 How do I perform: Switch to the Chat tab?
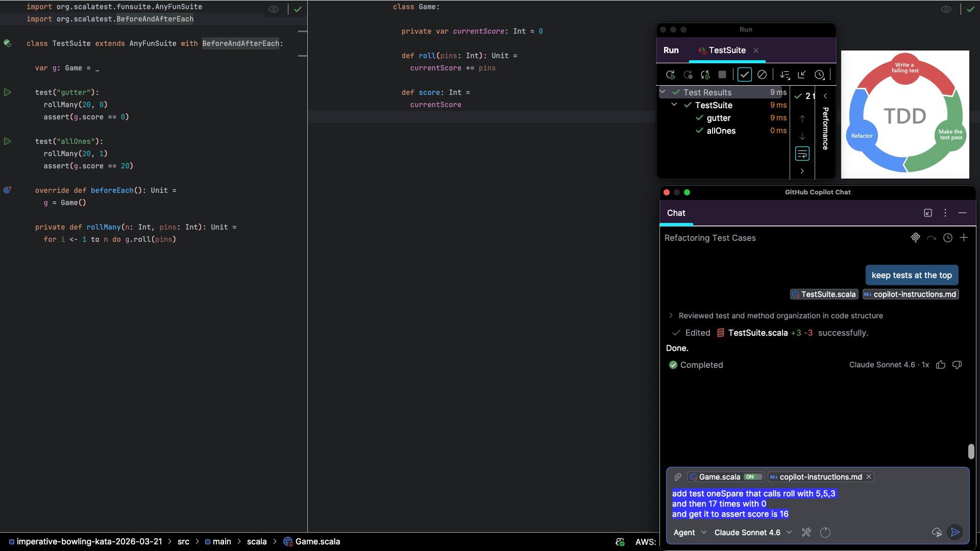click(x=676, y=213)
